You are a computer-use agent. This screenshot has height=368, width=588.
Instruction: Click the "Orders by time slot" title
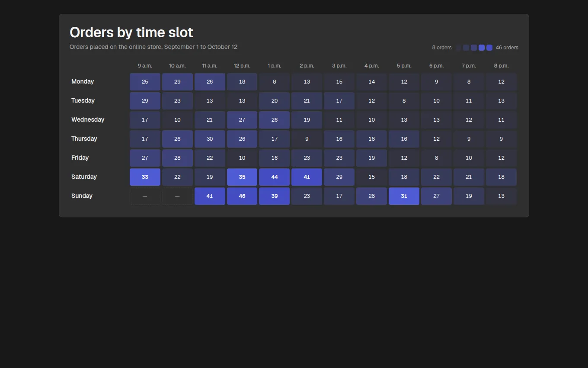tap(131, 32)
